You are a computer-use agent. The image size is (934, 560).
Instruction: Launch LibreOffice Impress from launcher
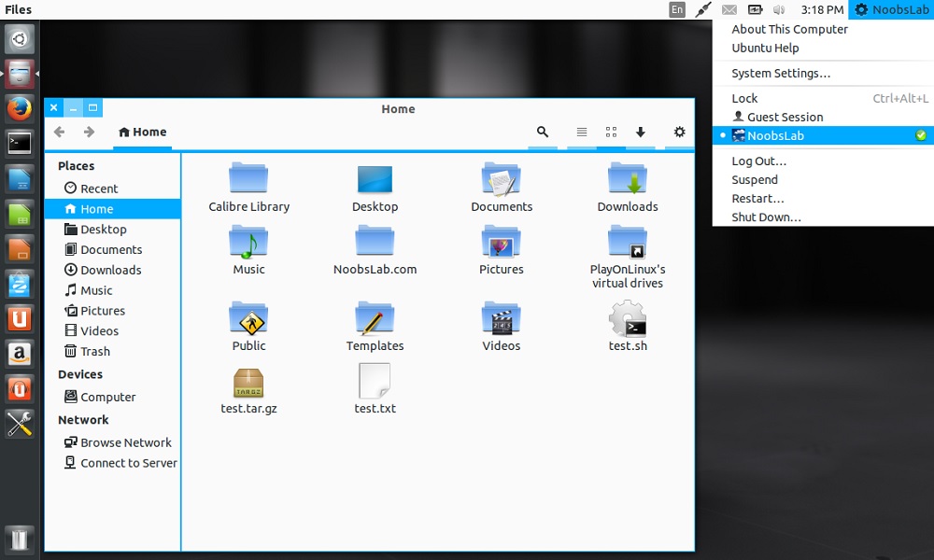tap(19, 249)
